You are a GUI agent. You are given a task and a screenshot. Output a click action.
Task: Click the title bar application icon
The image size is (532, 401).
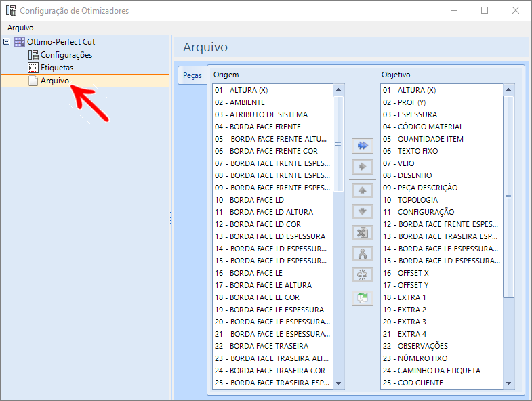coord(11,11)
